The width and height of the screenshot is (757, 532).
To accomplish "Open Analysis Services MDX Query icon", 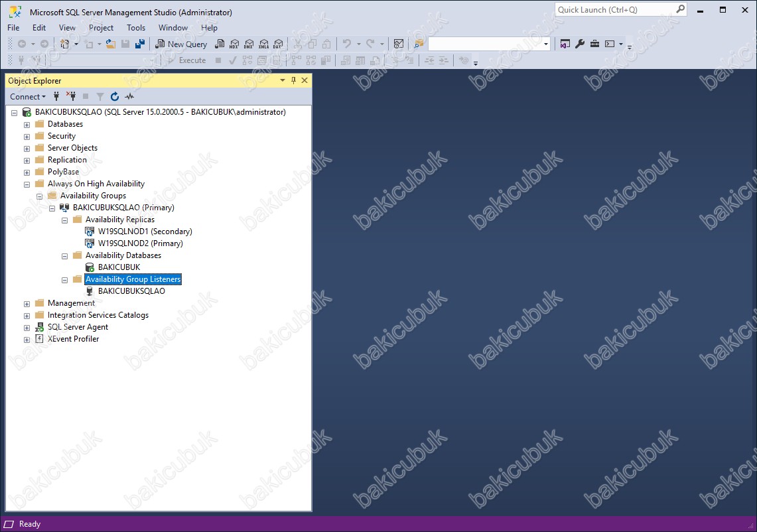I will tap(234, 44).
